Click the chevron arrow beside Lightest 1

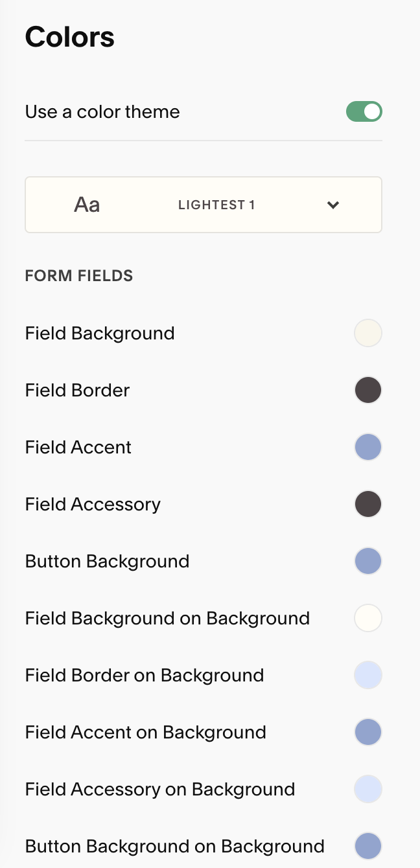pos(333,205)
